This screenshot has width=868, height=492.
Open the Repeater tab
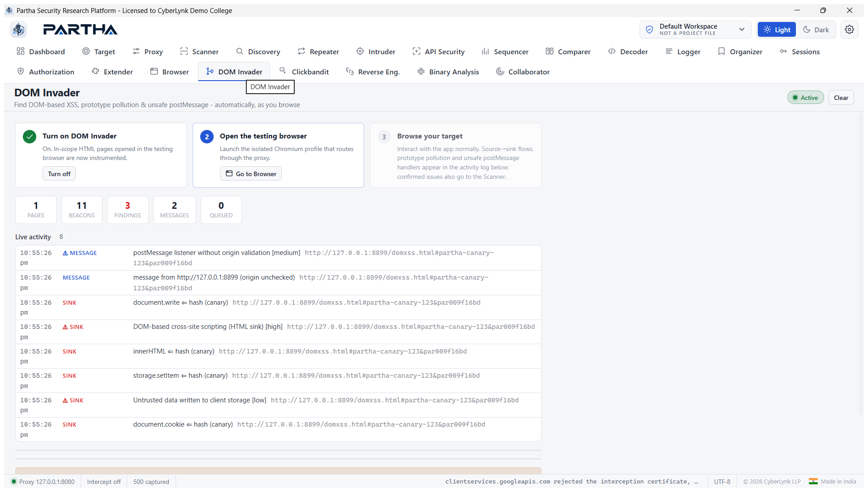point(318,52)
